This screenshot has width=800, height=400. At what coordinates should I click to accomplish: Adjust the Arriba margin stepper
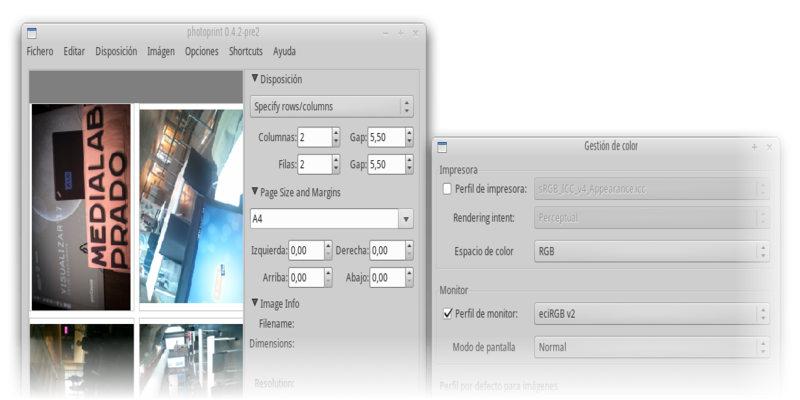328,278
